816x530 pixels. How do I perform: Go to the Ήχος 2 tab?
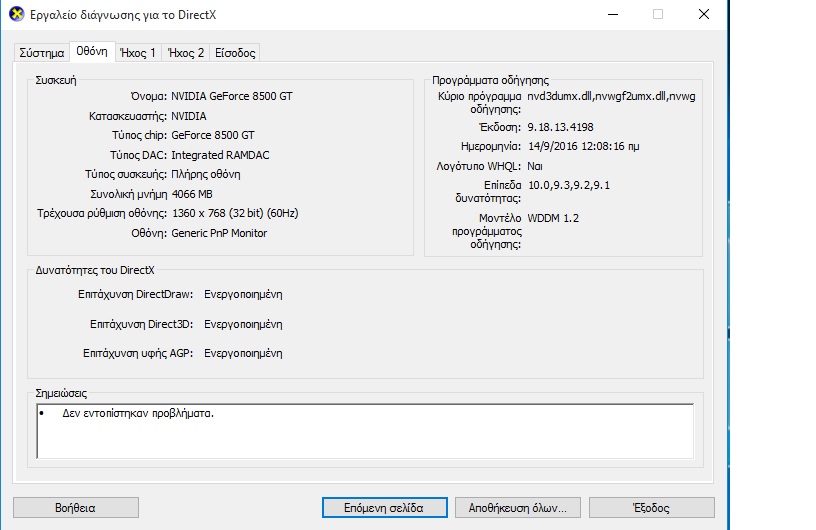pyautogui.click(x=186, y=53)
